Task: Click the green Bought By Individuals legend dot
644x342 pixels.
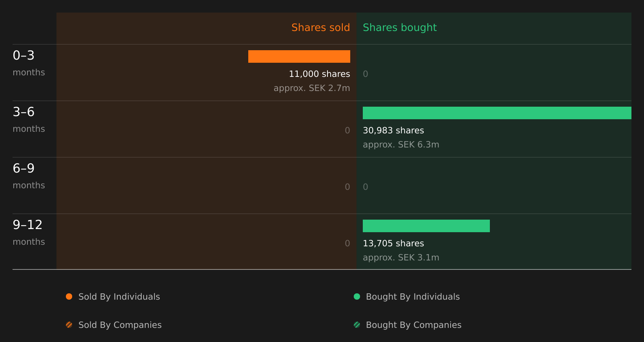Action: pyautogui.click(x=357, y=297)
